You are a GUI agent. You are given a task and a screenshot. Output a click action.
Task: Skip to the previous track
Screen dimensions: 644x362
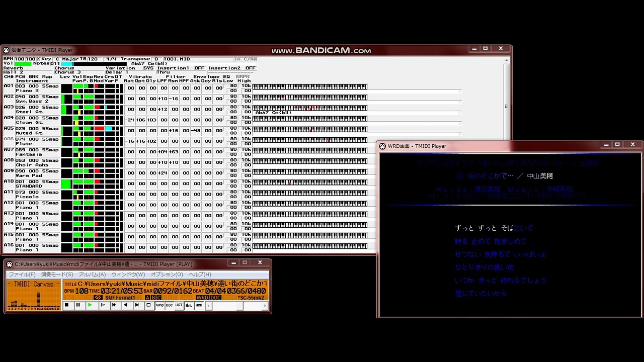[125, 305]
